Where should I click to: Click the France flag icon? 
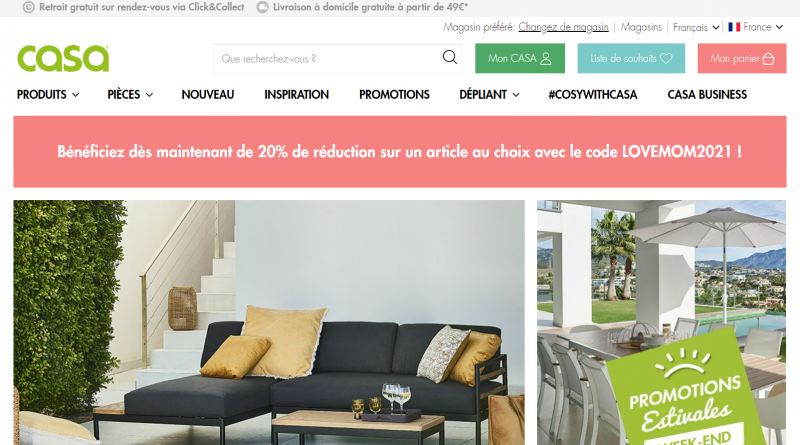tap(734, 27)
